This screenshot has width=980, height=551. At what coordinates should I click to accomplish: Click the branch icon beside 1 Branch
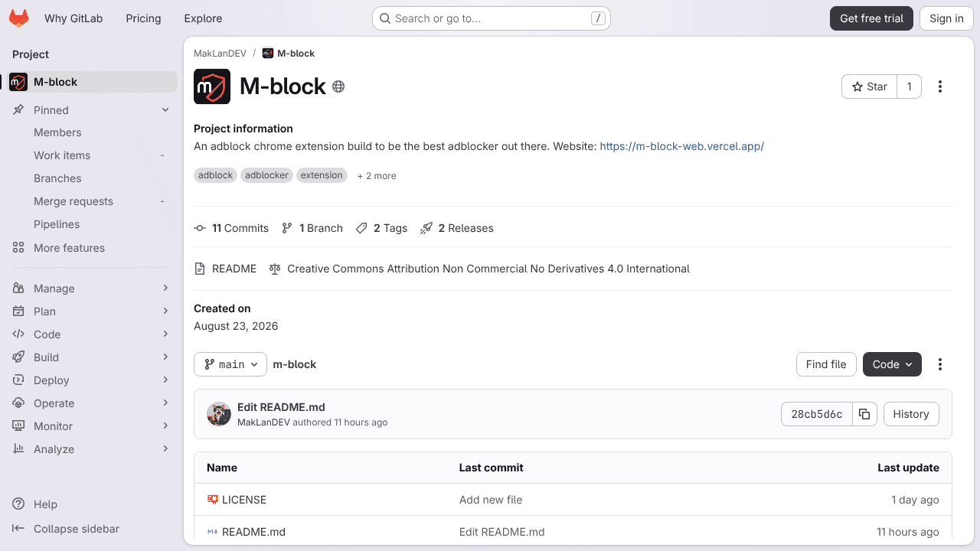click(x=287, y=228)
